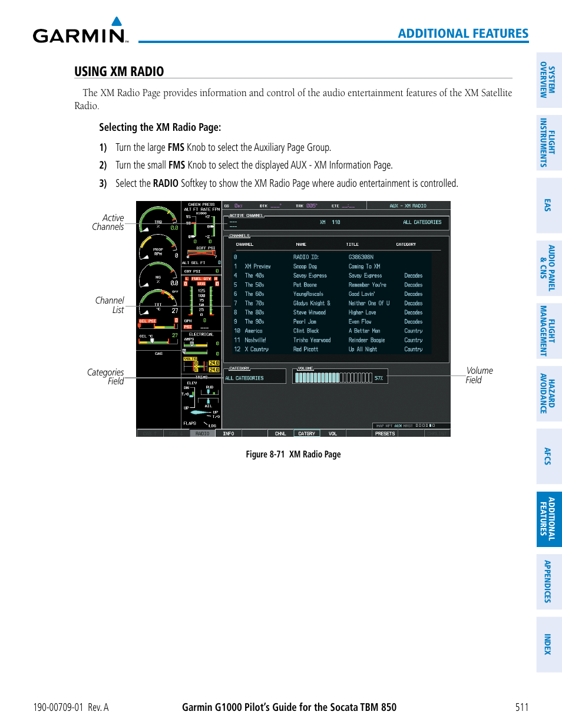Image resolution: width=562 pixels, height=728 pixels.
Task: Click the PROP RPM gauge
Action: [x=158, y=247]
